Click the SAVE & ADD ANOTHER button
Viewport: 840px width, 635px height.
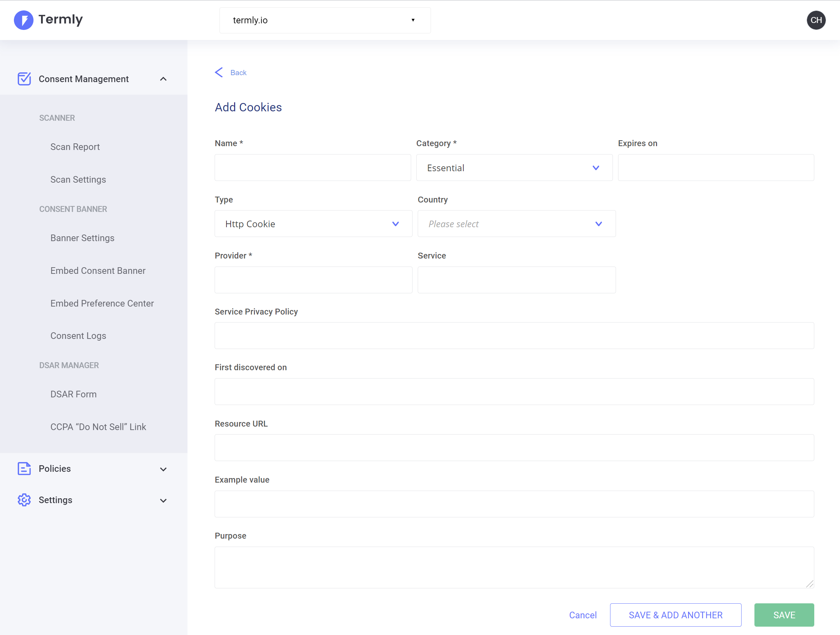tap(675, 615)
